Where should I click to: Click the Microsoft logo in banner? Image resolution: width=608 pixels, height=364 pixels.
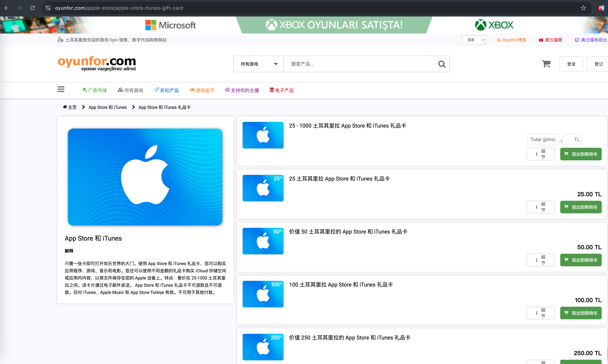(170, 25)
